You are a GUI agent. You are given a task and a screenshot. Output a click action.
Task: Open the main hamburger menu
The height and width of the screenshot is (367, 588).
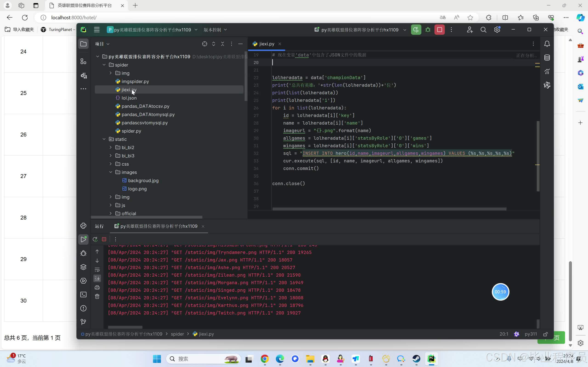[97, 30]
